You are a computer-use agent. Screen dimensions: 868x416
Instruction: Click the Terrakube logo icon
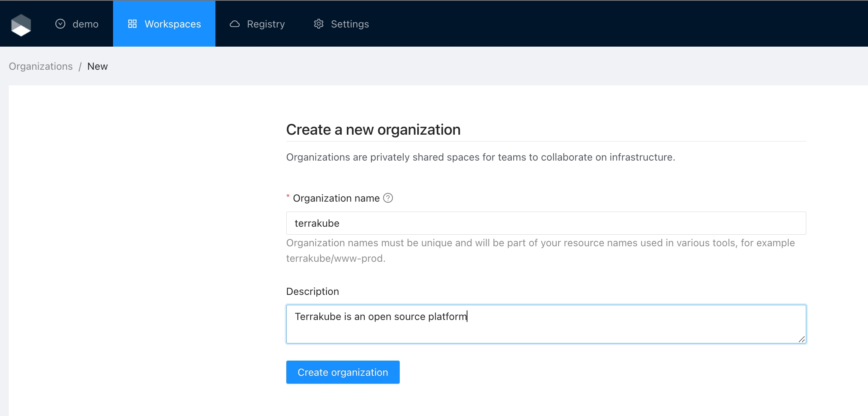[x=21, y=25]
